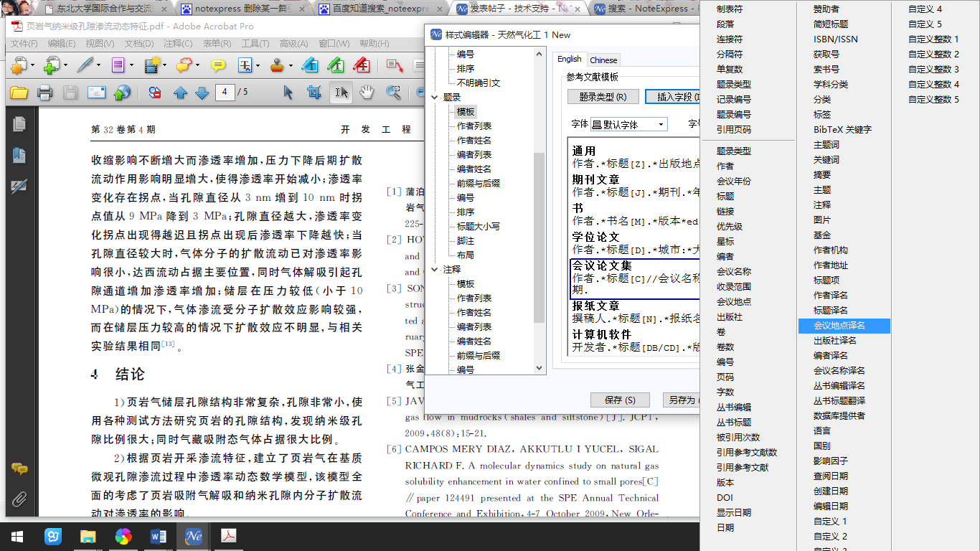Select the arrow pointer tool in Acrobat
Image resolution: width=980 pixels, height=551 pixels.
288,93
